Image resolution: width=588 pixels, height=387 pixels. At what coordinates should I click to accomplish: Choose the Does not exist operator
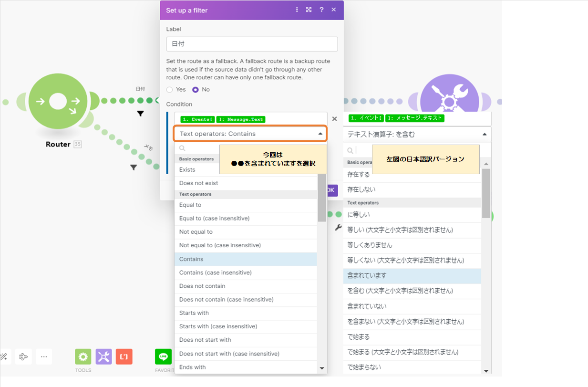click(246, 183)
